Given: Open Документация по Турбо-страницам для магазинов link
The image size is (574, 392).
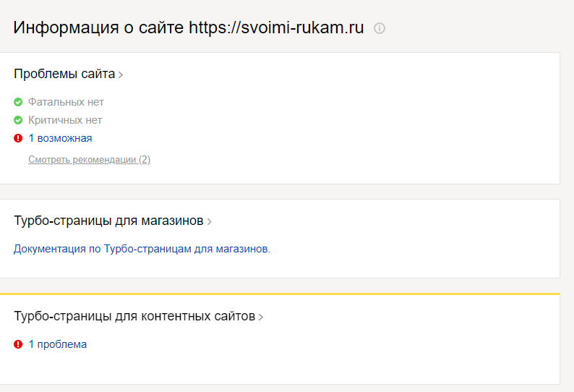Looking at the screenshot, I should coord(142,249).
